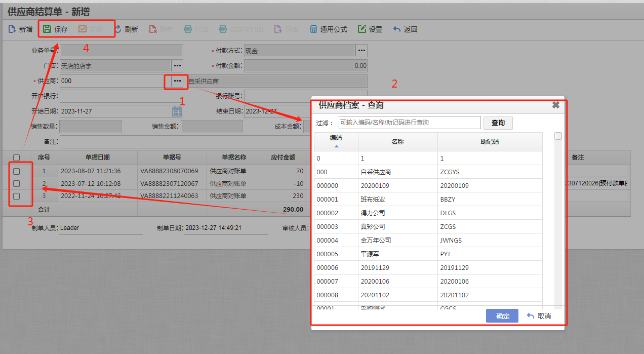
Task: Click the 刷新 refresh icon
Action: 117,29
